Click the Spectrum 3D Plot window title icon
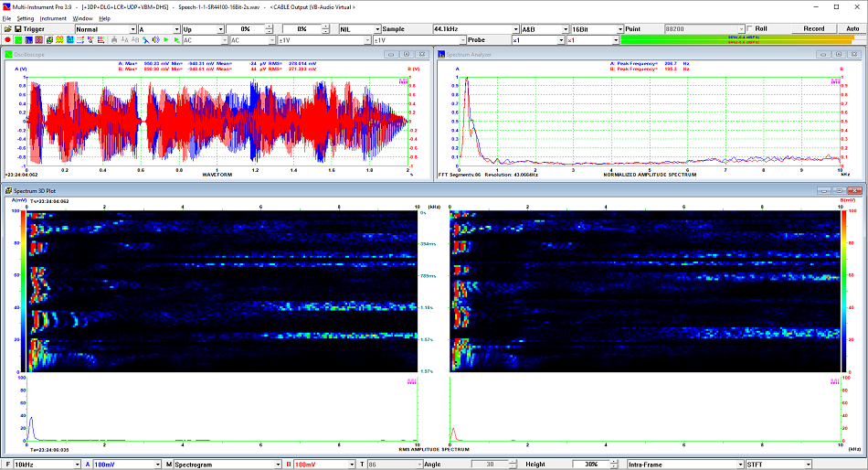Image resolution: width=868 pixels, height=470 pixels. point(8,192)
